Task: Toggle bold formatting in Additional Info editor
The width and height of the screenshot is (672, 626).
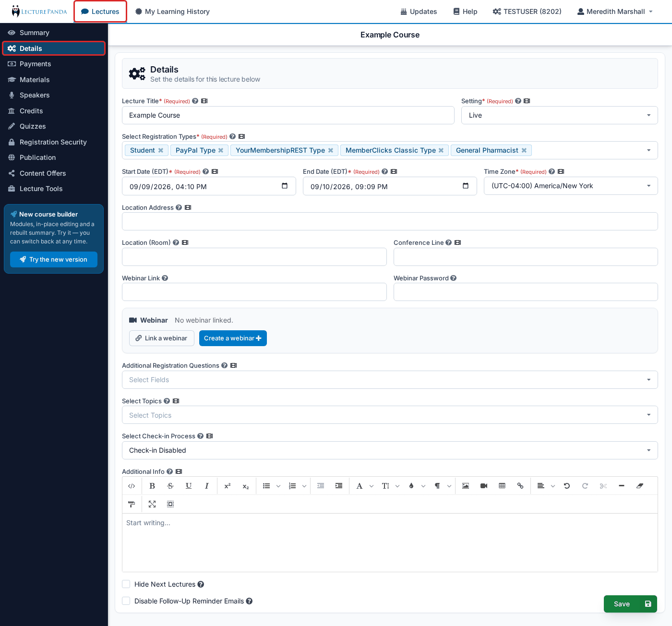Action: coord(152,486)
